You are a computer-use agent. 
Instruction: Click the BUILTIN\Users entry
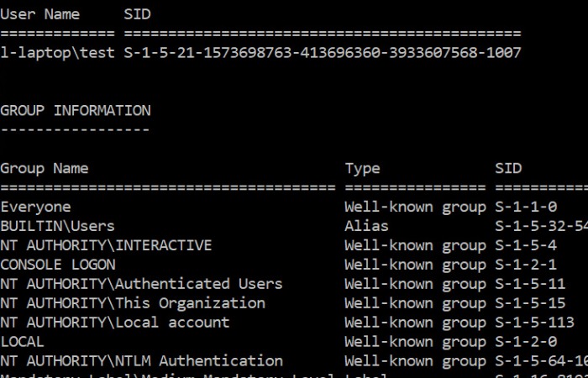coord(57,226)
